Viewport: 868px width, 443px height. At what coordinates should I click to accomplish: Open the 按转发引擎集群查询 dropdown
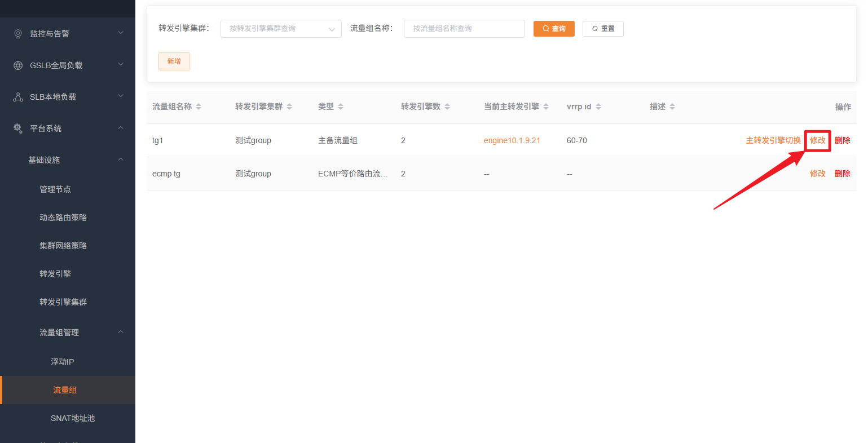281,28
